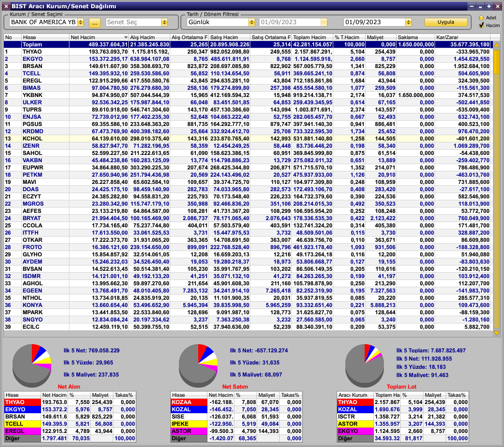Click the vertical scrollbar thumb of table

497,61
